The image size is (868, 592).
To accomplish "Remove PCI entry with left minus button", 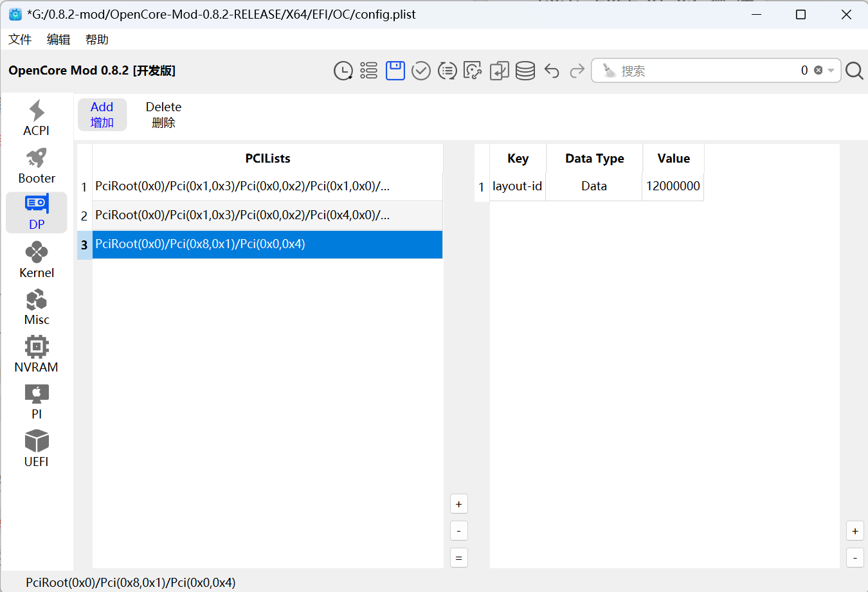I will pyautogui.click(x=458, y=531).
